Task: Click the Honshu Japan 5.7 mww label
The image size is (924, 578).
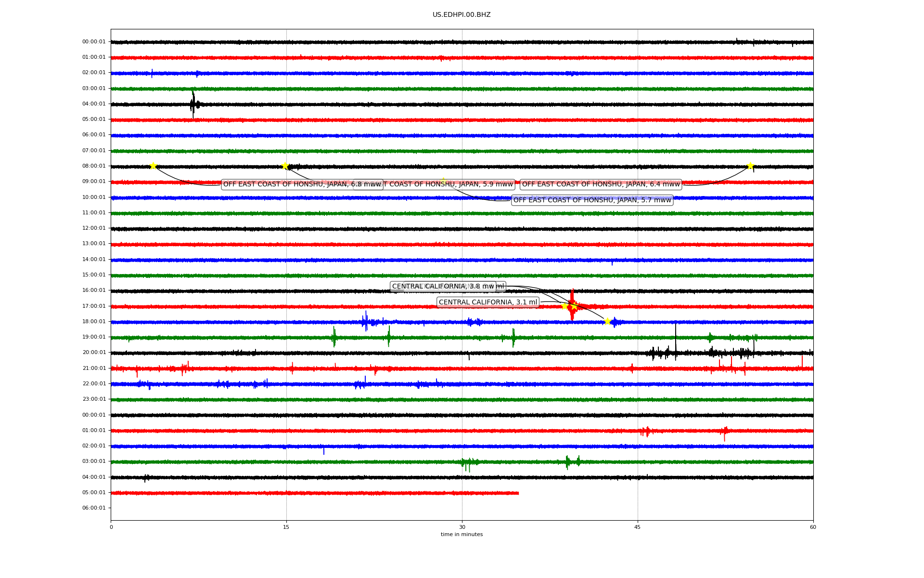Action: [592, 200]
